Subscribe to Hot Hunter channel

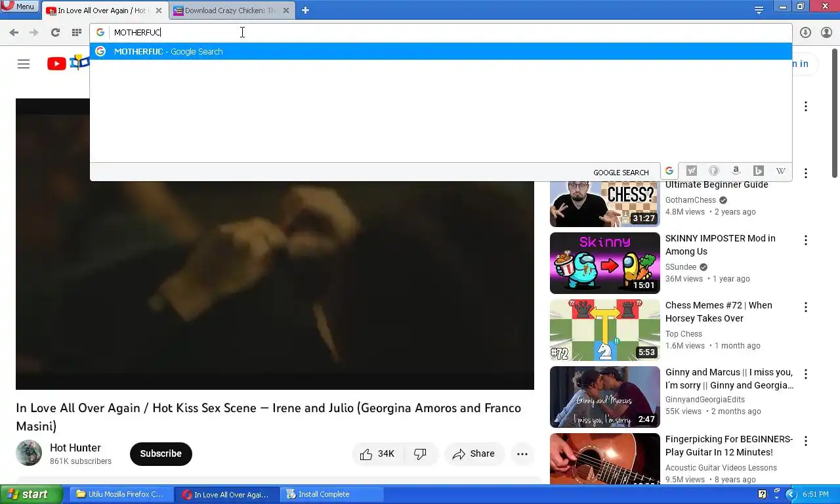(x=161, y=453)
